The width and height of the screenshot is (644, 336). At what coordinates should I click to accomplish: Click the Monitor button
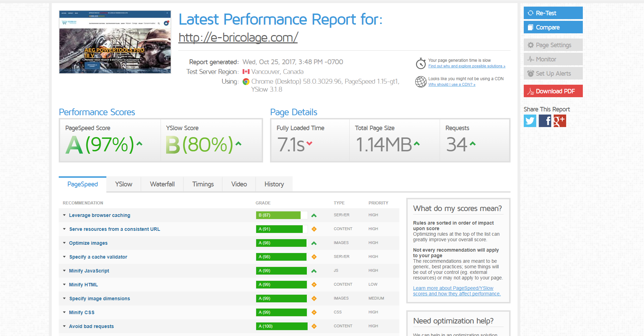tap(553, 59)
